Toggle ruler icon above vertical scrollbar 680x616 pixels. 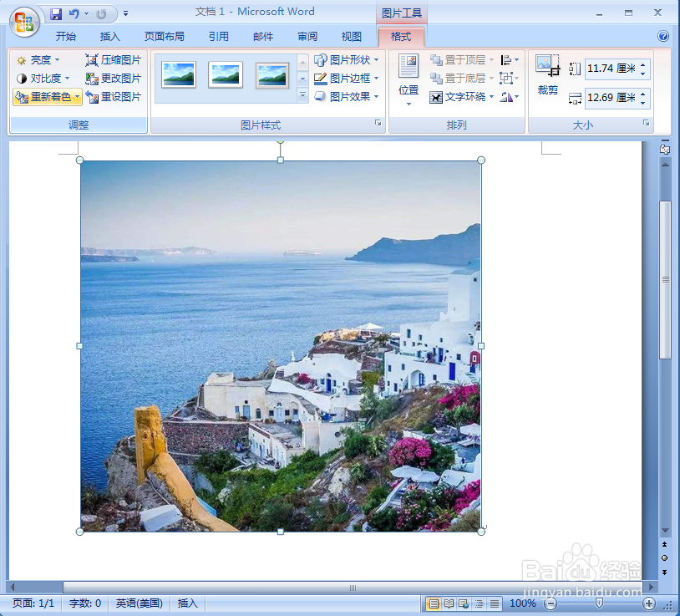(665, 150)
